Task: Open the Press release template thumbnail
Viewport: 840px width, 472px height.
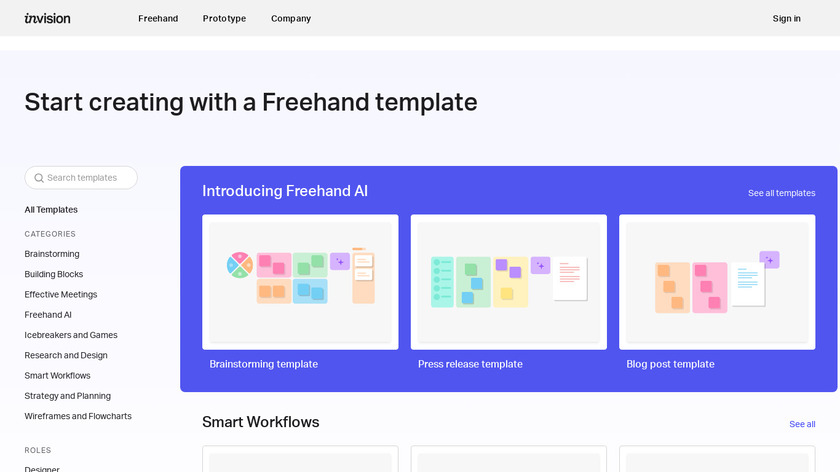Action: (x=508, y=282)
